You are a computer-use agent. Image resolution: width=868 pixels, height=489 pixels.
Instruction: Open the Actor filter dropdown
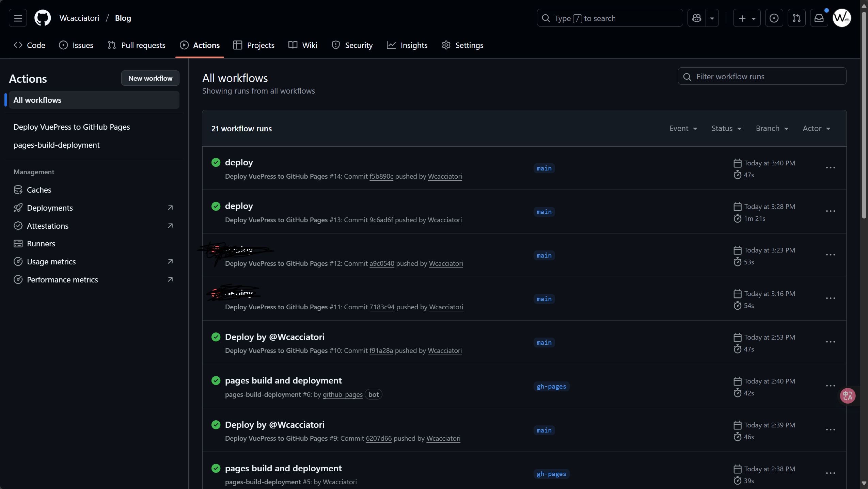pyautogui.click(x=816, y=128)
